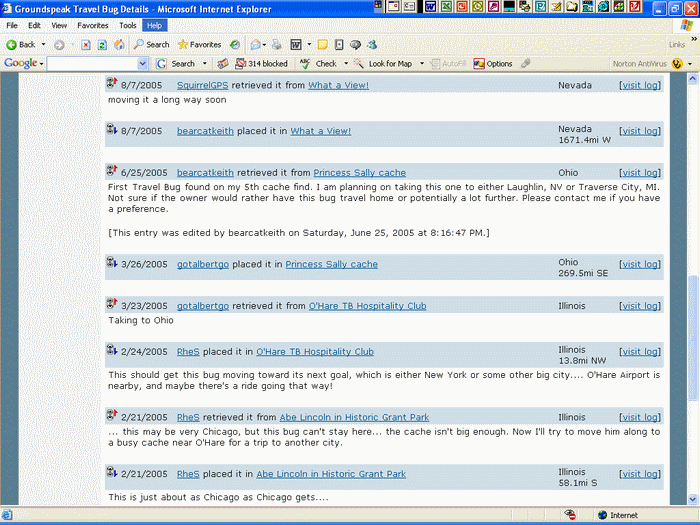Open the Check dropdown arrow
The image size is (700, 525).
point(346,64)
